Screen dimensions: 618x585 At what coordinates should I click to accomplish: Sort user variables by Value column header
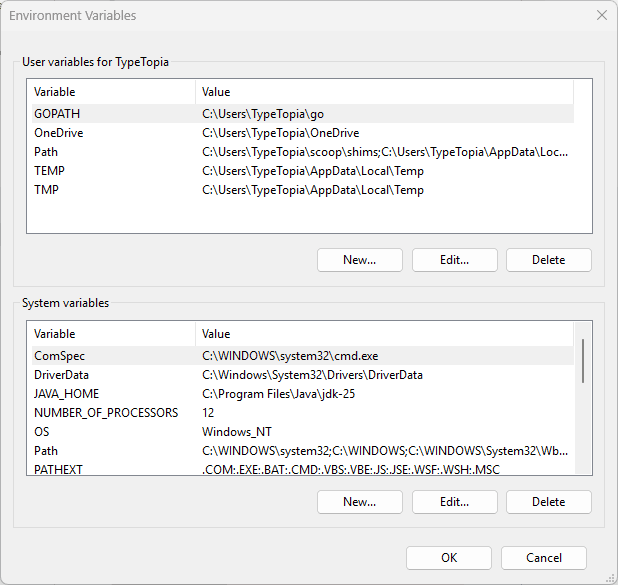click(380, 92)
